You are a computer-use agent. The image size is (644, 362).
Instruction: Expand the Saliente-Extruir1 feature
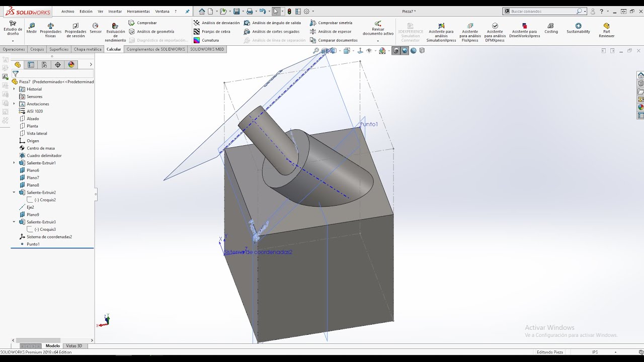[14, 163]
